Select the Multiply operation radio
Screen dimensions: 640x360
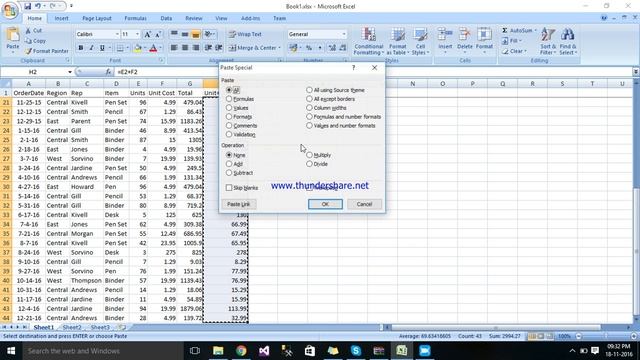pyautogui.click(x=309, y=155)
